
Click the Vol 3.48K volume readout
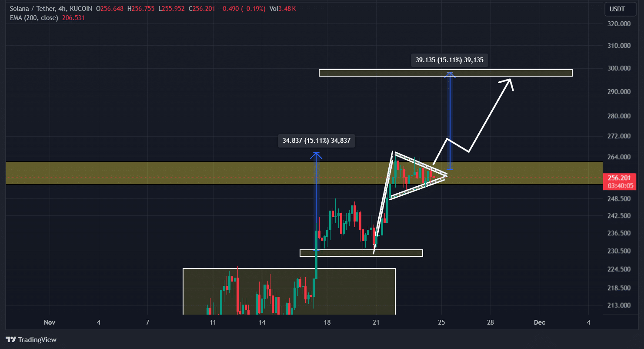point(283,9)
